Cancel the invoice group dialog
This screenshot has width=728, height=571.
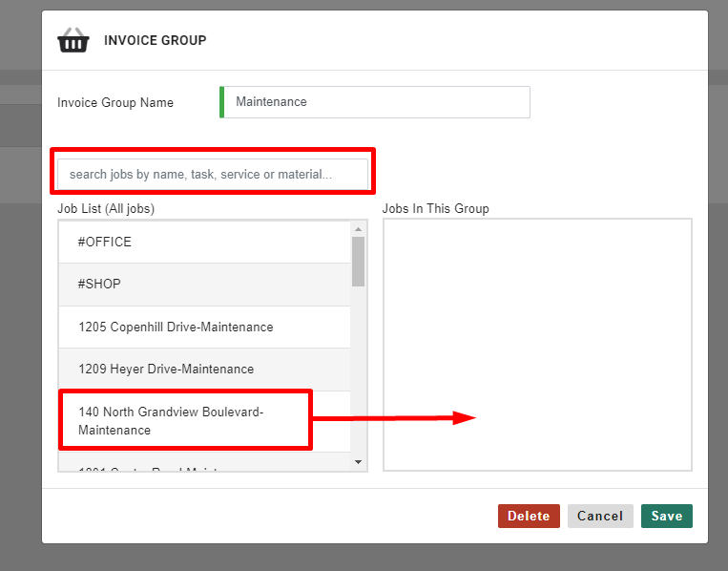pos(600,517)
